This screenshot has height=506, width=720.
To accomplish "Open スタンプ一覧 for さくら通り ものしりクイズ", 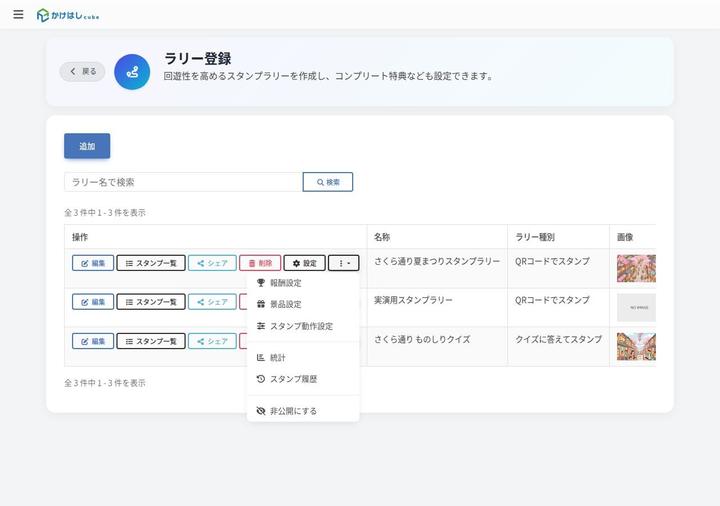I will 151,341.
